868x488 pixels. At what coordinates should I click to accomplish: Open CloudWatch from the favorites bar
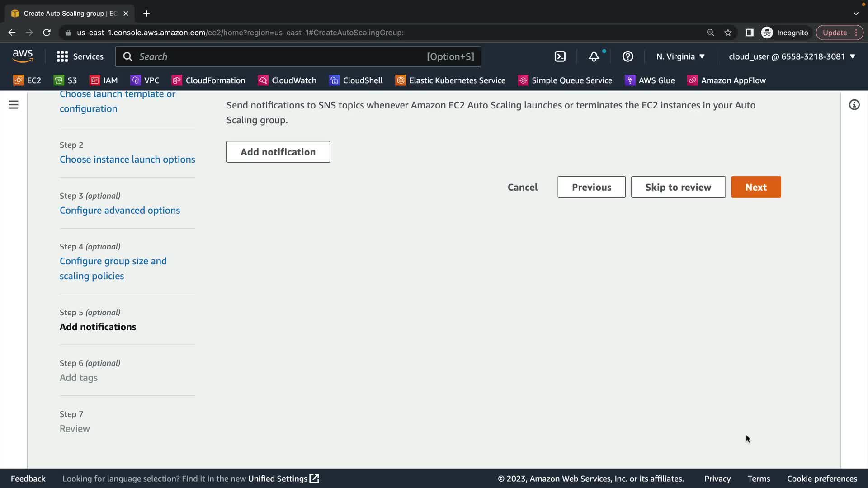click(287, 80)
